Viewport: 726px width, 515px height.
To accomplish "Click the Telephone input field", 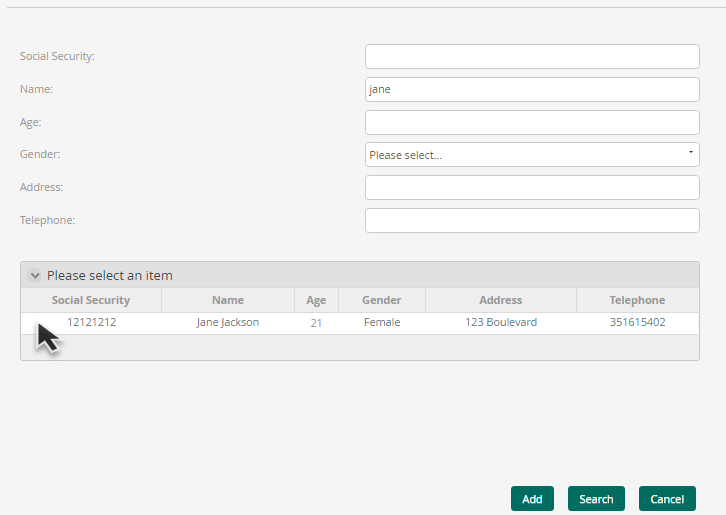I will tap(532, 220).
